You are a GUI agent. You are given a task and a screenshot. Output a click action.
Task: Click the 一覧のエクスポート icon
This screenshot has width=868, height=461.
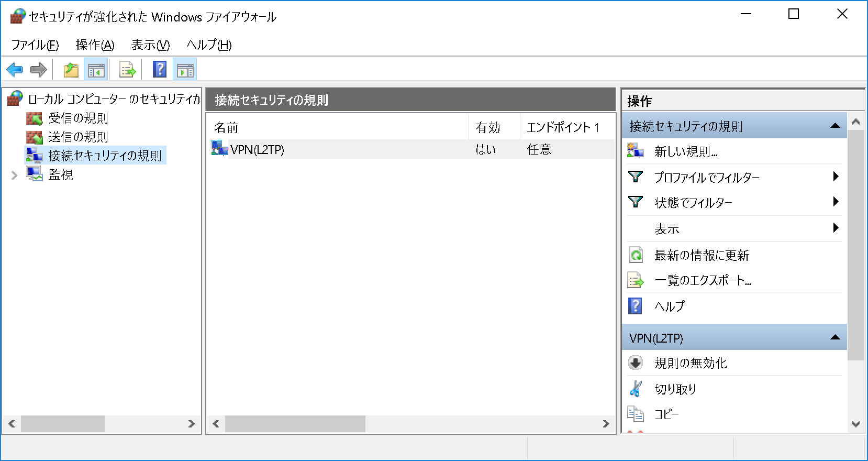(x=635, y=280)
